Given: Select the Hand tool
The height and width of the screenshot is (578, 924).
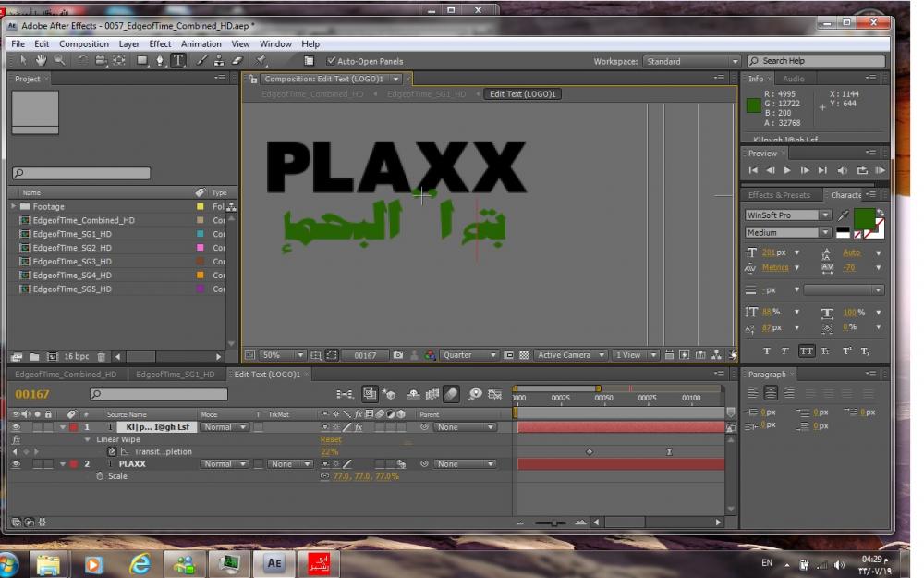Looking at the screenshot, I should (x=41, y=60).
